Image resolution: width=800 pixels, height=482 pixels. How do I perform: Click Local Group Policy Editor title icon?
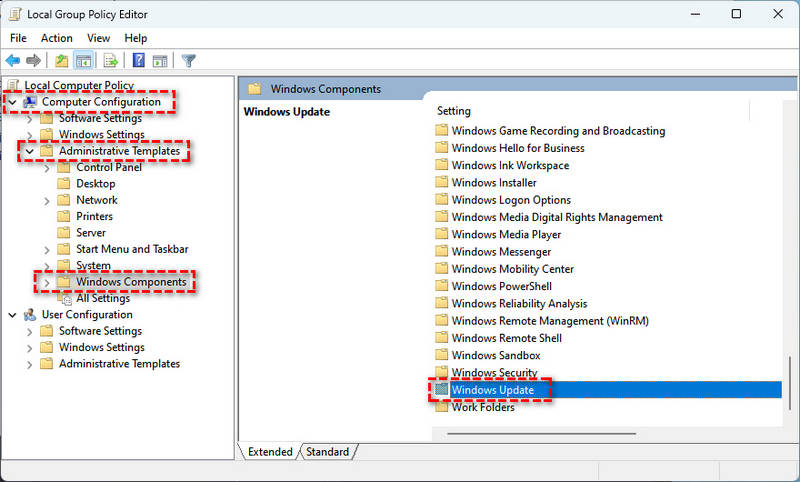click(x=15, y=14)
